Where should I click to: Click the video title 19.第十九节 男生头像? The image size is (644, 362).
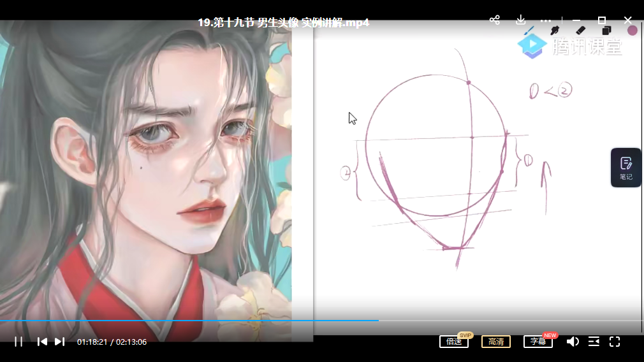pyautogui.click(x=283, y=22)
